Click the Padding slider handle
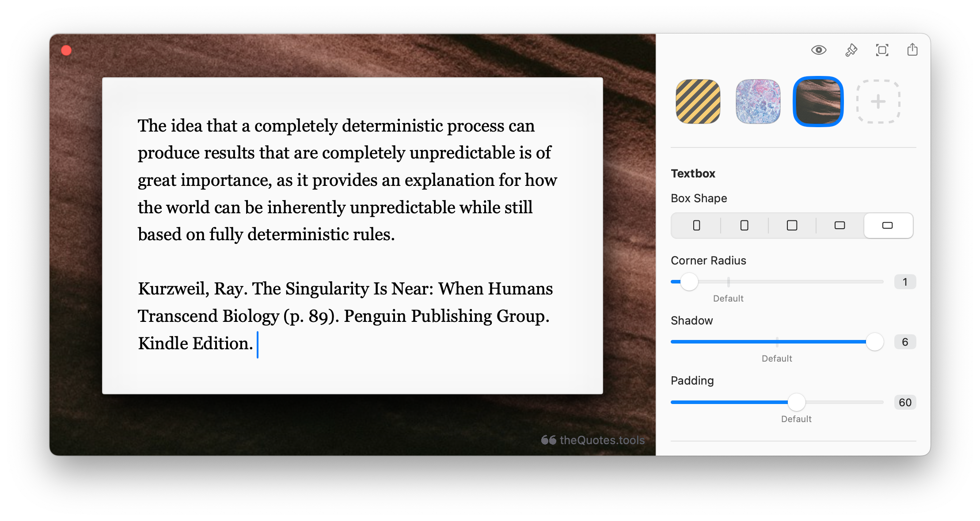The image size is (980, 521). pos(796,402)
